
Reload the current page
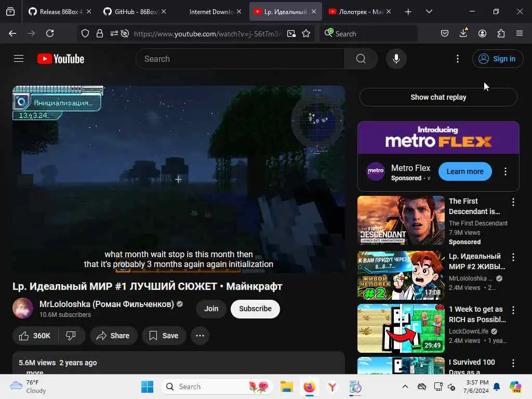(x=50, y=33)
